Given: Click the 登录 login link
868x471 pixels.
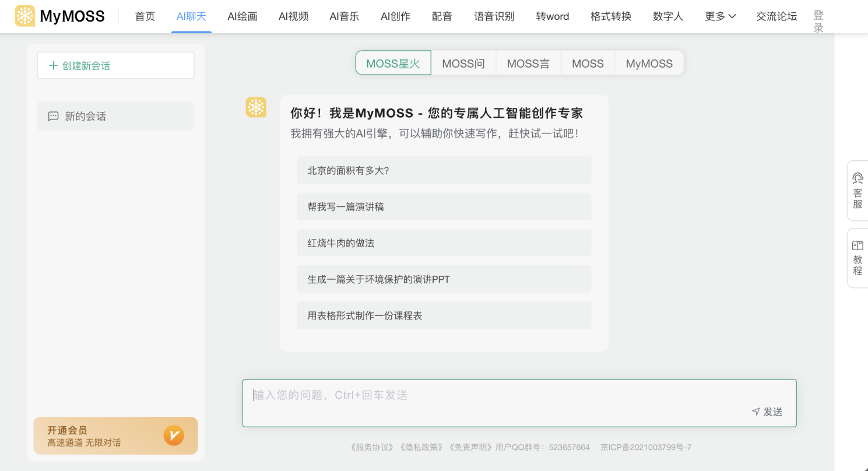Looking at the screenshot, I should tap(818, 22).
